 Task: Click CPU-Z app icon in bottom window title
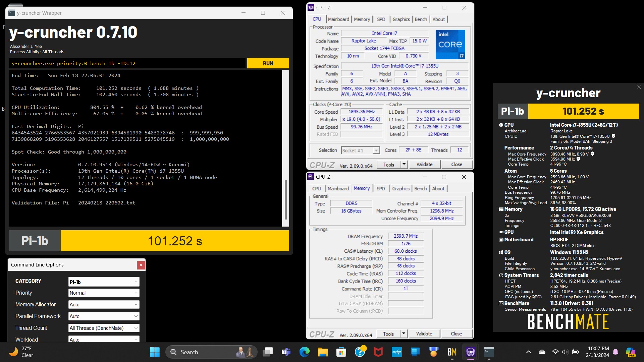pos(311,177)
